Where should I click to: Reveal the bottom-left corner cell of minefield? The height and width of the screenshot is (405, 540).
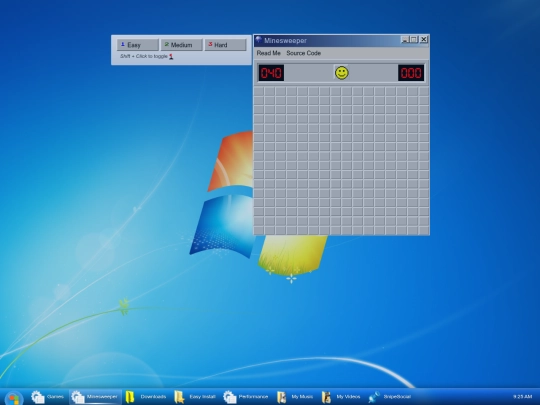[x=259, y=230]
